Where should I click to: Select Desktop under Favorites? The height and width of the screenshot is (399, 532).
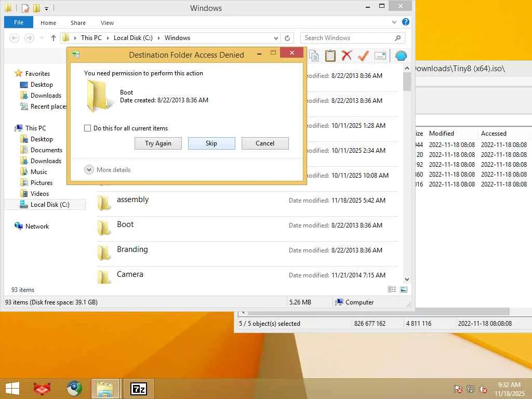tap(42, 85)
